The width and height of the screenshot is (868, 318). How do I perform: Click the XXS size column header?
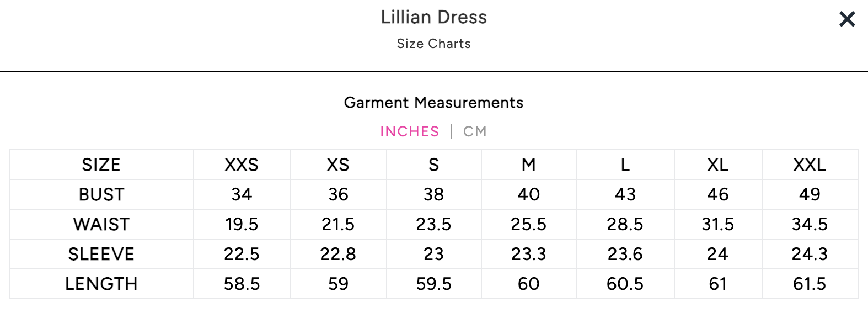pos(242,165)
